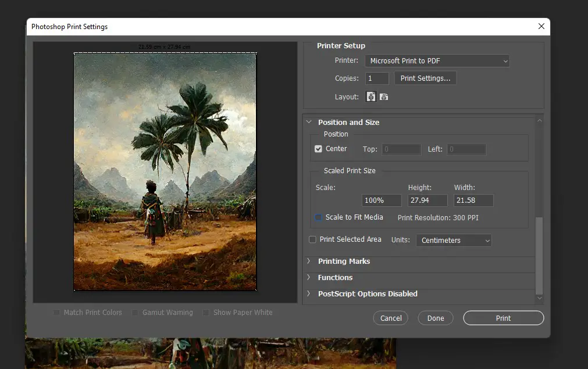Select the landscape layout orientation icon

coord(384,96)
